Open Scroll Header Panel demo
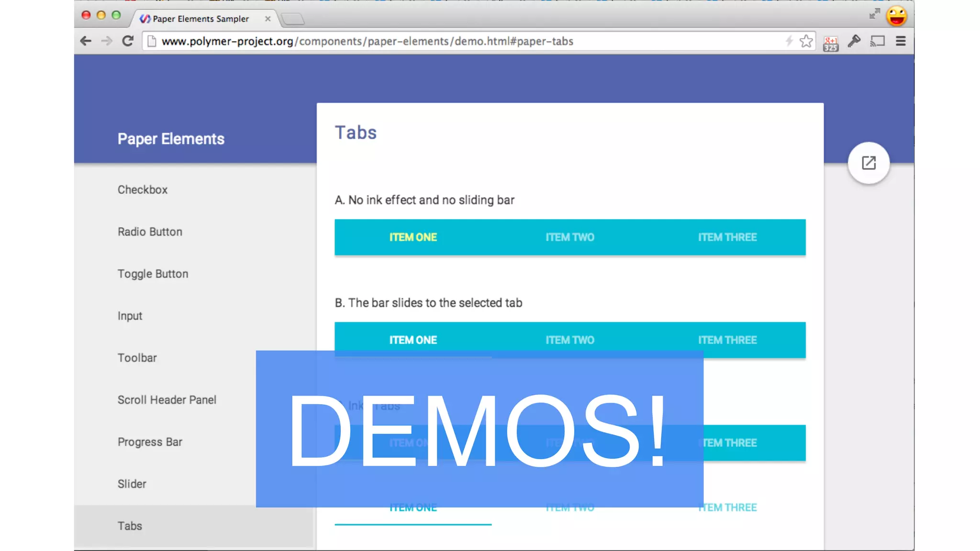This screenshot has height=551, width=980. pos(167,400)
